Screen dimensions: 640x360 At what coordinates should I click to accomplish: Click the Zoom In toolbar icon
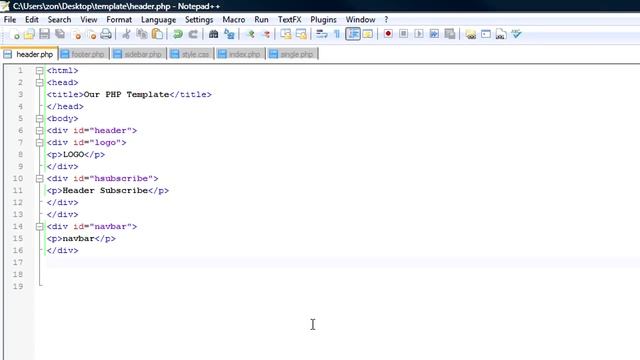tap(250, 34)
